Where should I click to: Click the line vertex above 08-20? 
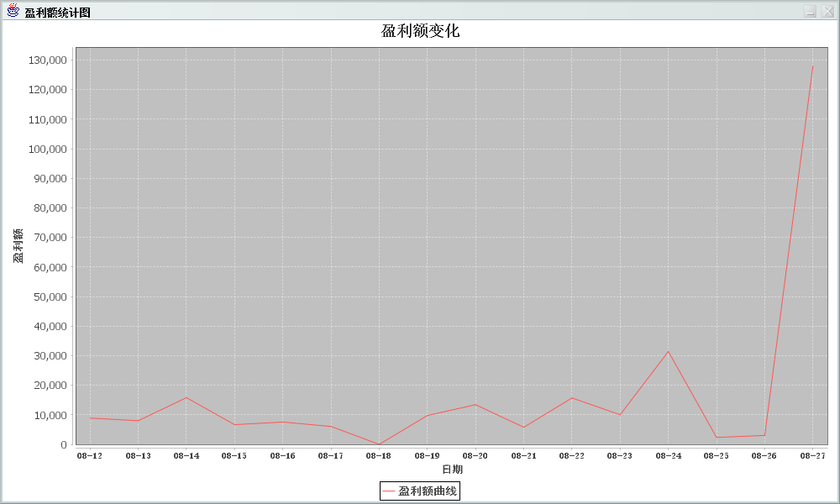(x=475, y=404)
